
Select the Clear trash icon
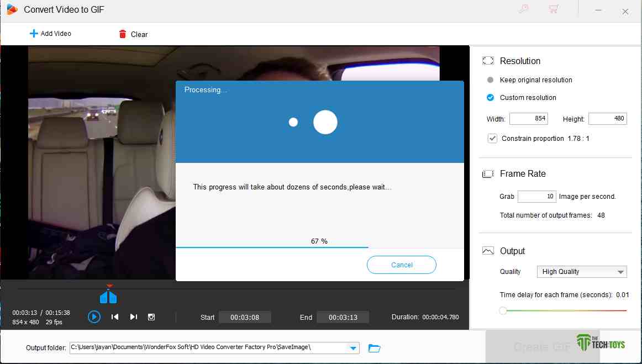pos(122,34)
